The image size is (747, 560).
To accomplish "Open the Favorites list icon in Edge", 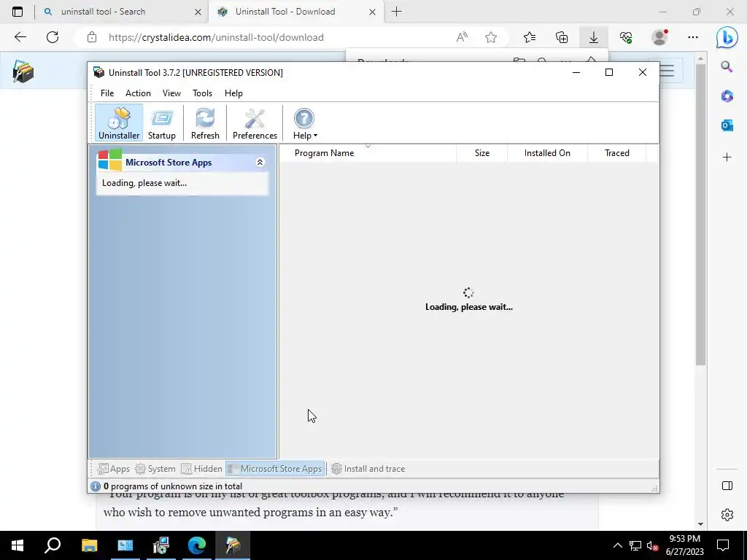I will tap(530, 37).
